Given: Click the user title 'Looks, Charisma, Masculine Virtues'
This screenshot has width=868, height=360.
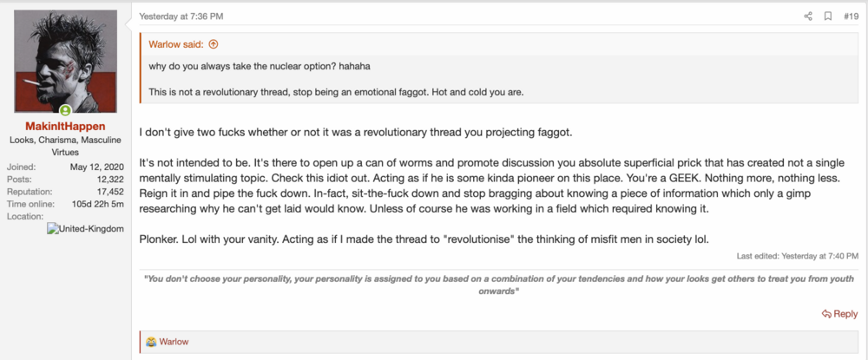Looking at the screenshot, I should point(65,146).
